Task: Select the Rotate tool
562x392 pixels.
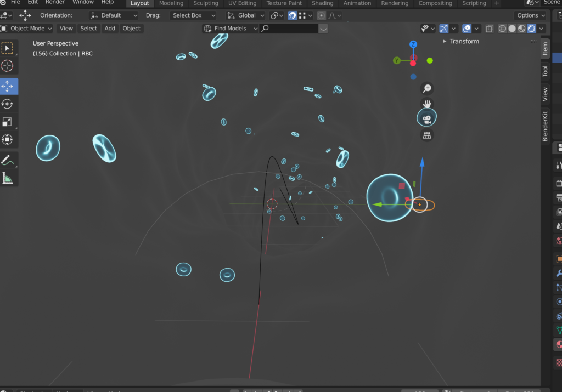Action: [x=7, y=104]
